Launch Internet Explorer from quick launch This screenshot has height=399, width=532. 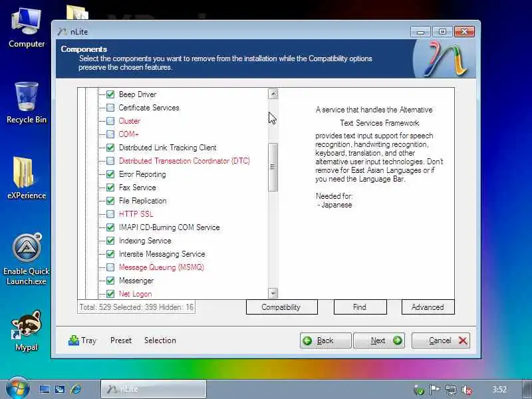75,389
